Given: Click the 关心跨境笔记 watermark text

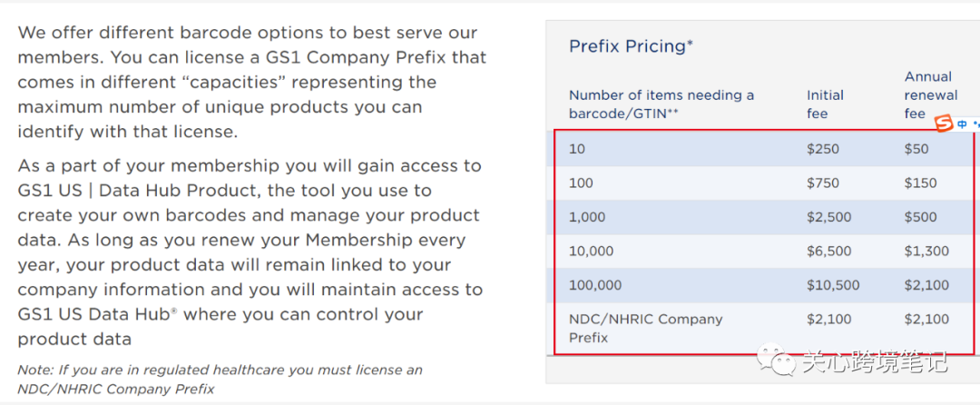Looking at the screenshot, I should point(876,361).
